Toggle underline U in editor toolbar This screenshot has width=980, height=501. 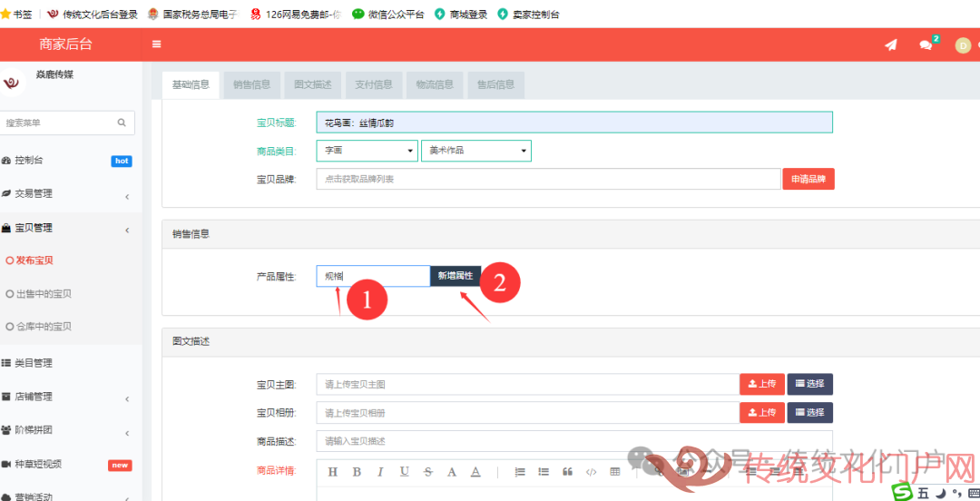click(405, 472)
